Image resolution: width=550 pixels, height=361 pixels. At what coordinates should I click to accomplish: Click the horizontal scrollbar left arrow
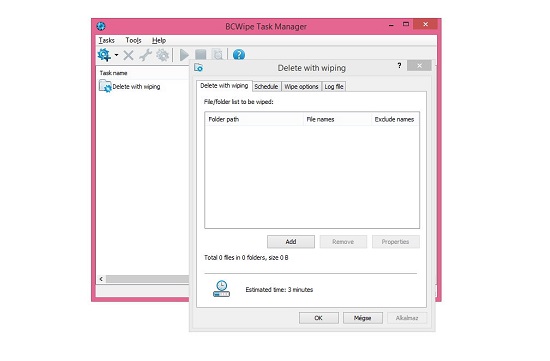click(x=101, y=279)
